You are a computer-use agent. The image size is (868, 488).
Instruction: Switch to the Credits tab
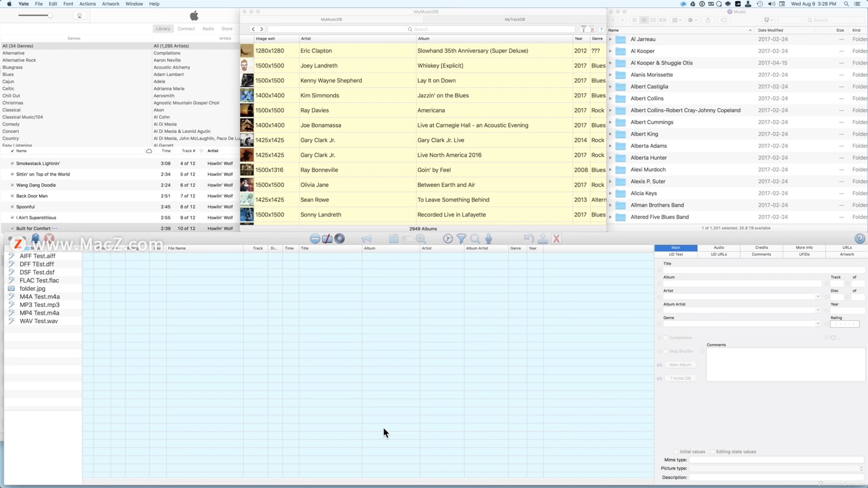(x=761, y=248)
